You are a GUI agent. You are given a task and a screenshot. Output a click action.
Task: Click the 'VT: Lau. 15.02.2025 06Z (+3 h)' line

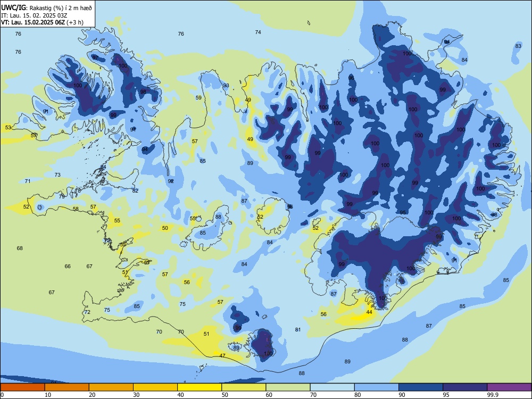pos(42,22)
